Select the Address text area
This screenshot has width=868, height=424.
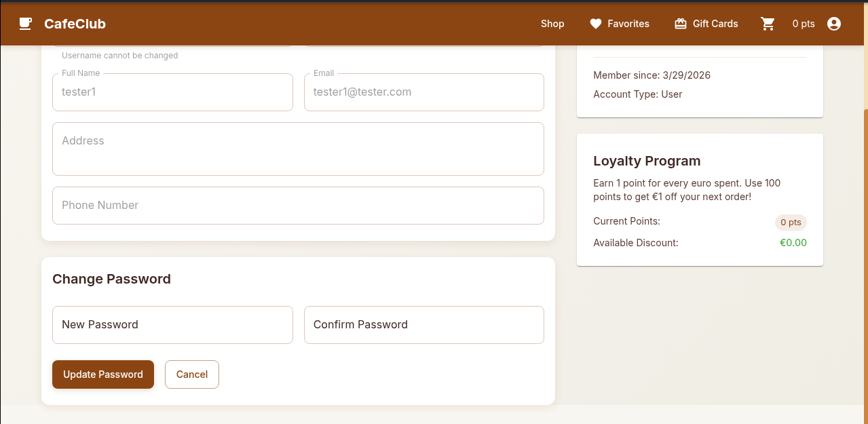pyautogui.click(x=298, y=149)
